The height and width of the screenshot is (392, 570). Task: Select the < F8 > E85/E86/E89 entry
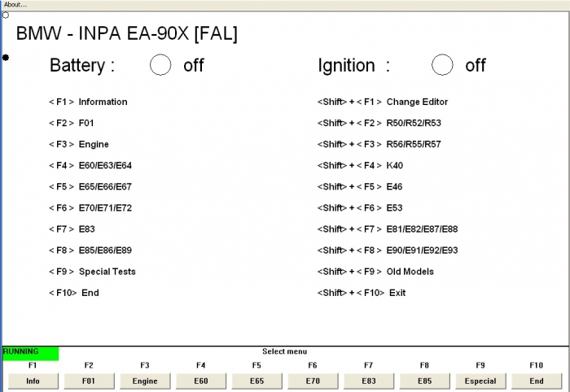point(90,250)
